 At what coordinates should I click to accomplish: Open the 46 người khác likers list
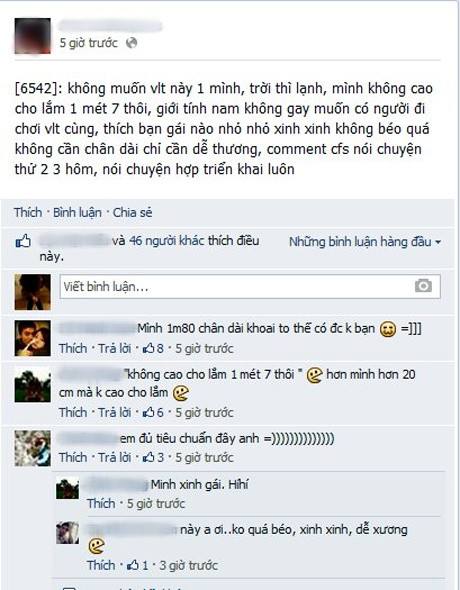click(x=168, y=241)
